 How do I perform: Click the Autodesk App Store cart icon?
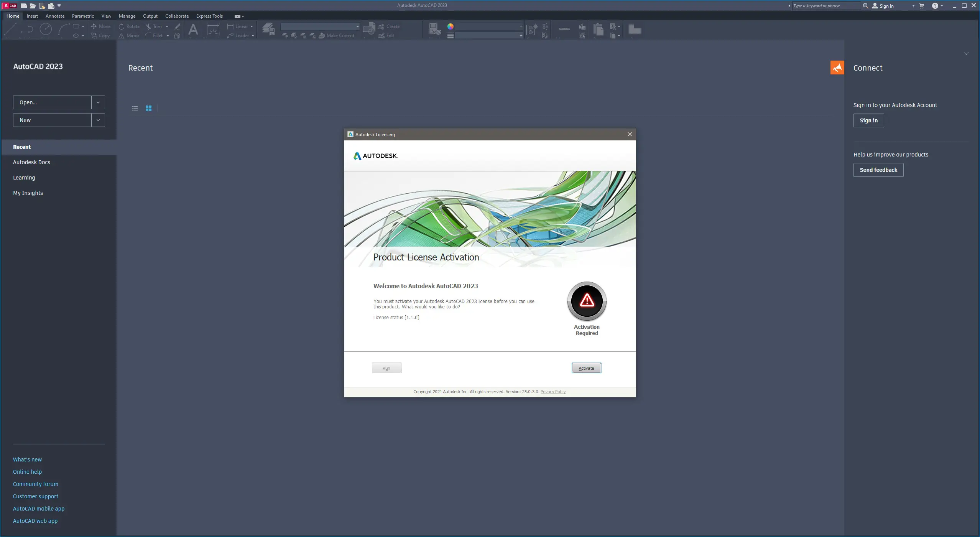922,6
